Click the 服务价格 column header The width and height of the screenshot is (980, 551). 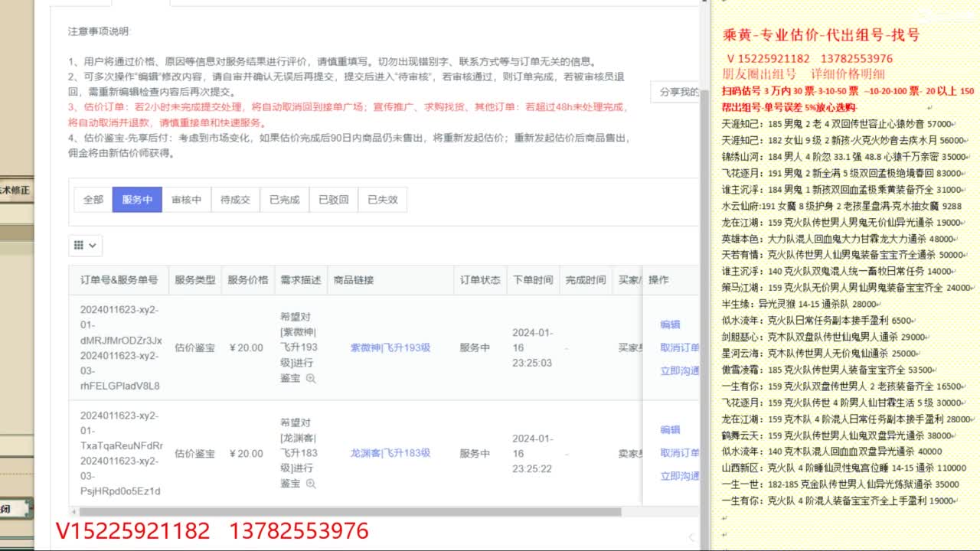[x=247, y=280]
